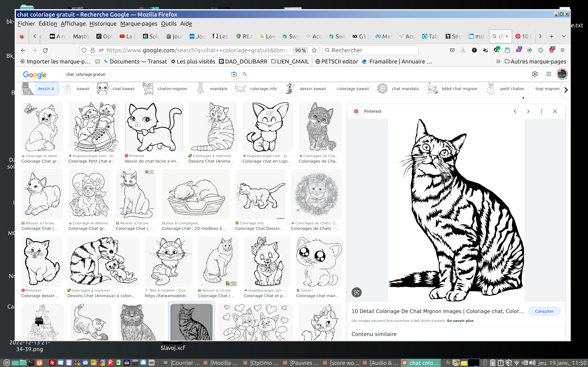Click the 90 % zoom level indicator
This screenshot has width=588, height=367.
coord(300,50)
